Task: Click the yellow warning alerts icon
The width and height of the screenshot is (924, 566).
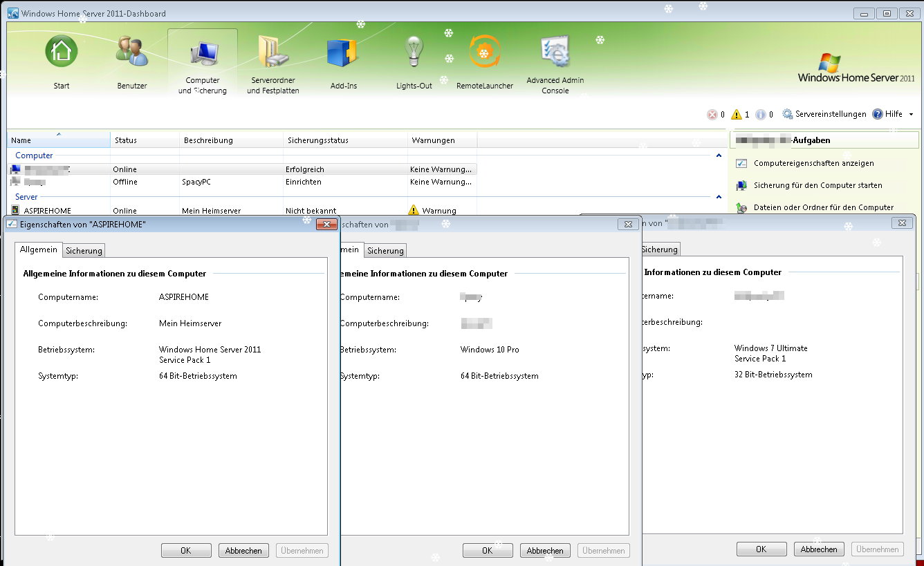Action: (736, 115)
